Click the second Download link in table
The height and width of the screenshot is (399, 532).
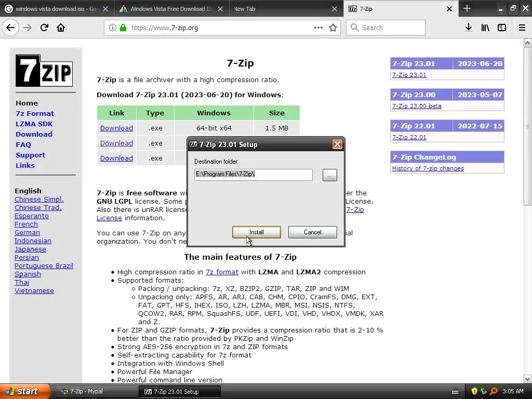pyautogui.click(x=116, y=143)
